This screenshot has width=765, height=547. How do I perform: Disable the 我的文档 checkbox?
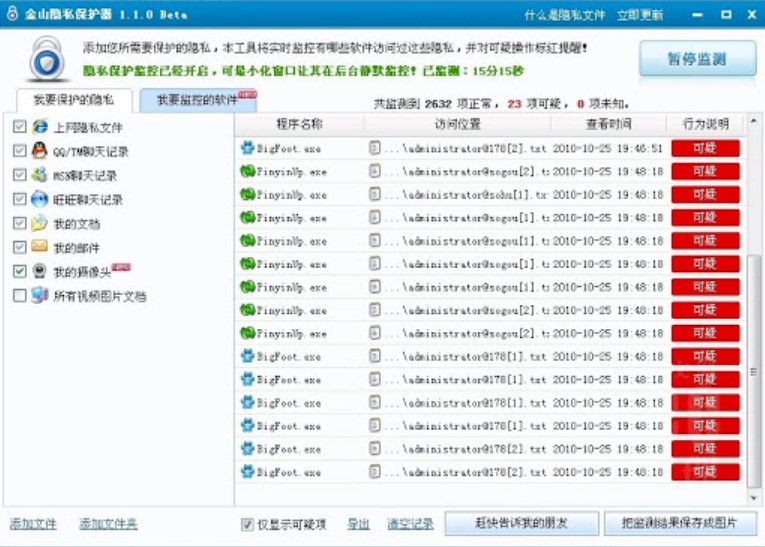[x=20, y=223]
